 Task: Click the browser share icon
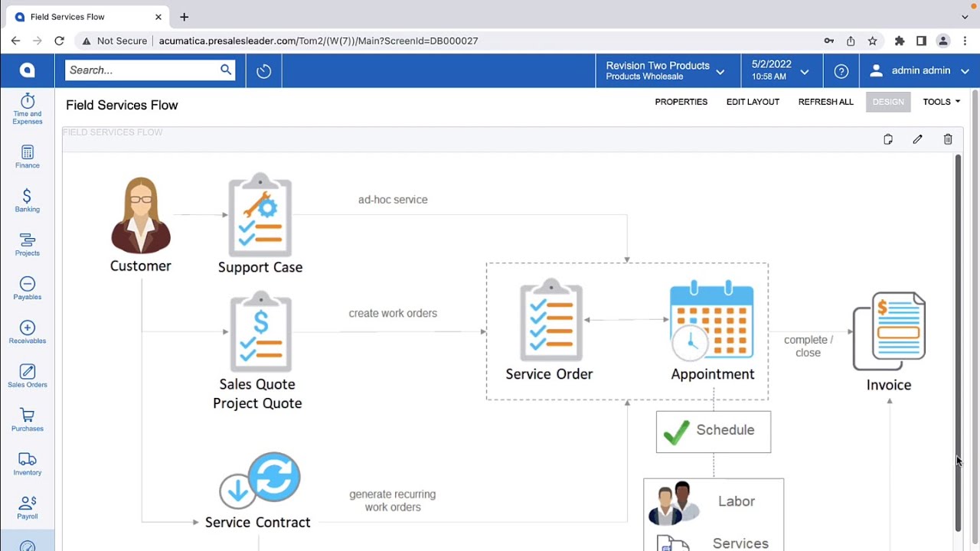point(851,41)
